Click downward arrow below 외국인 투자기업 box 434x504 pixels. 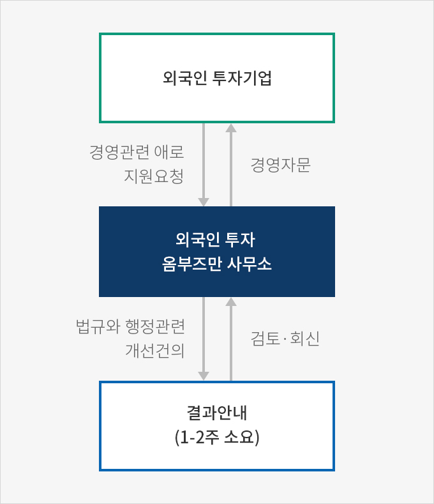tap(204, 165)
